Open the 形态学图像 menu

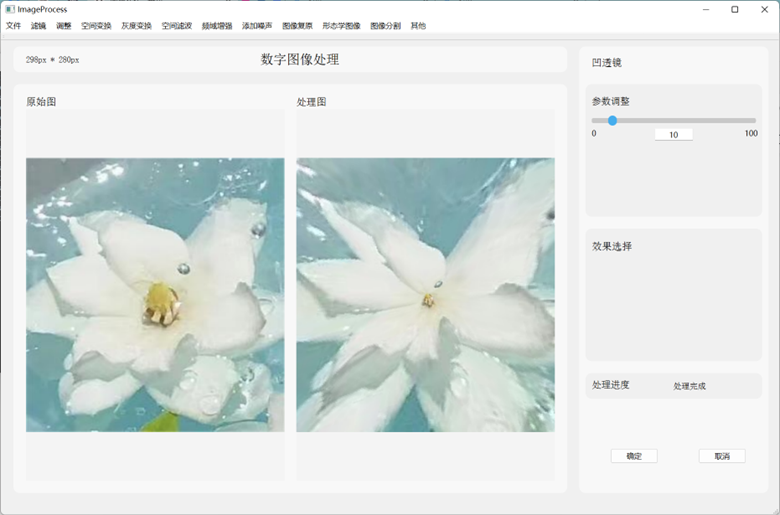[x=341, y=26]
